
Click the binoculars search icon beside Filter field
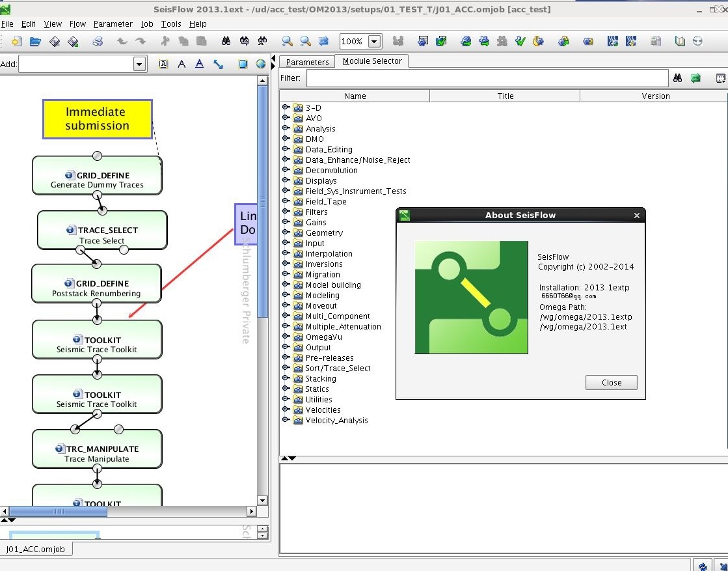(x=677, y=78)
